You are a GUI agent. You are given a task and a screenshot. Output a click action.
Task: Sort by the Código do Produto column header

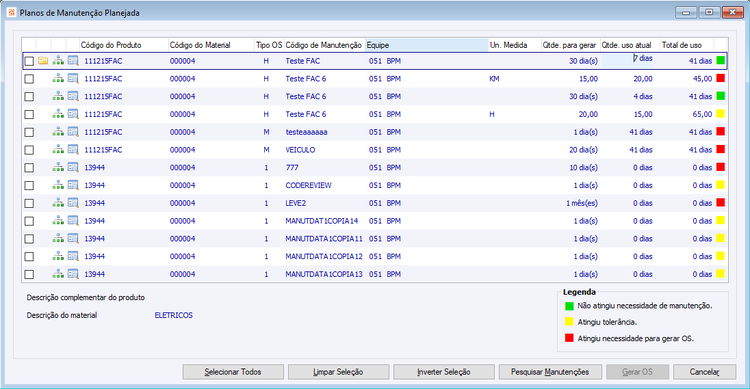coord(123,45)
